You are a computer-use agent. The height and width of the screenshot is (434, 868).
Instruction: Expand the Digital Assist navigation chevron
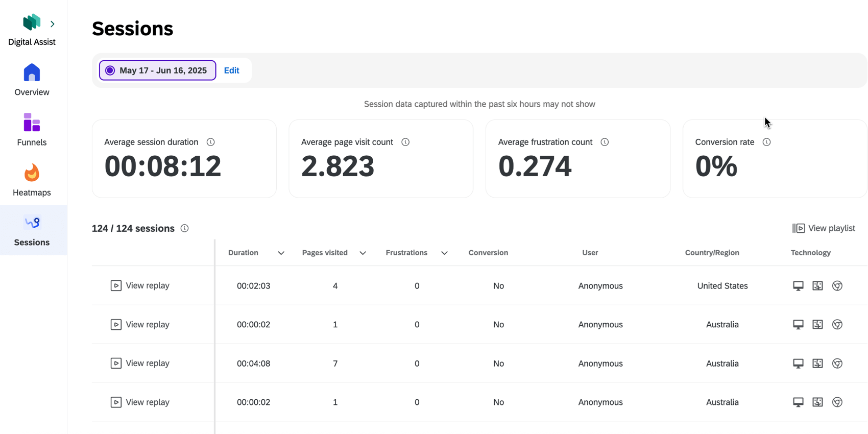pos(53,24)
